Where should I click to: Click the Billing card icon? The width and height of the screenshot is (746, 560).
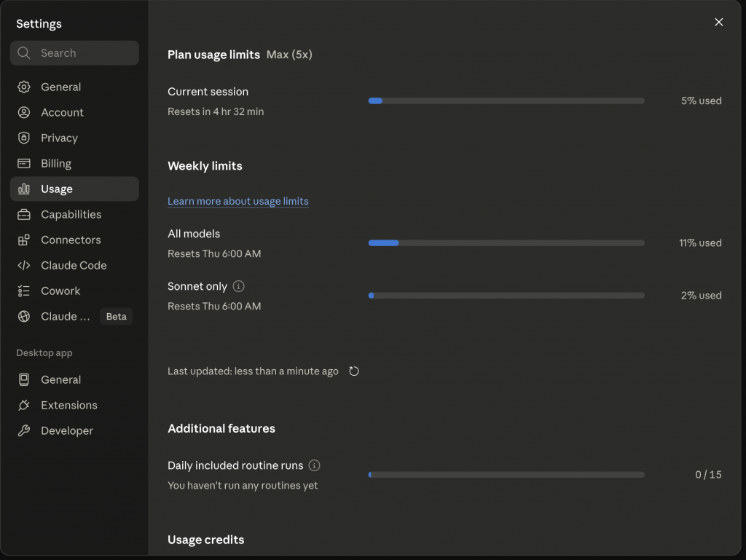pos(24,164)
